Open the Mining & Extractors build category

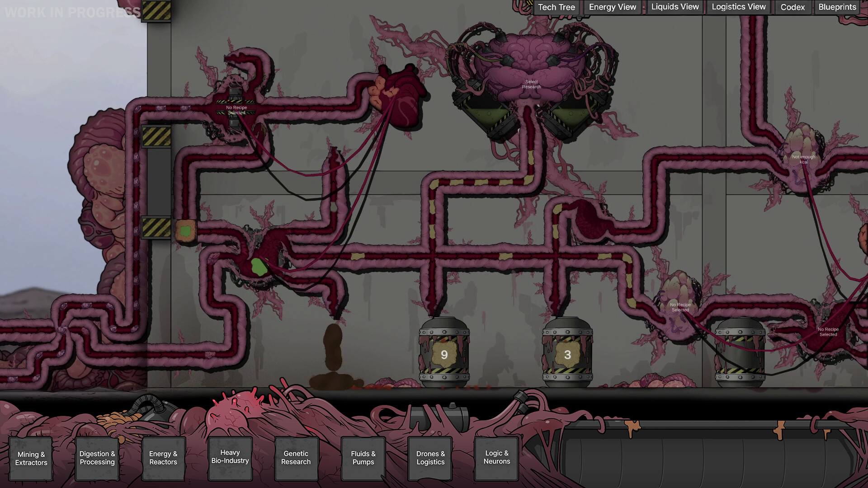[x=31, y=458]
